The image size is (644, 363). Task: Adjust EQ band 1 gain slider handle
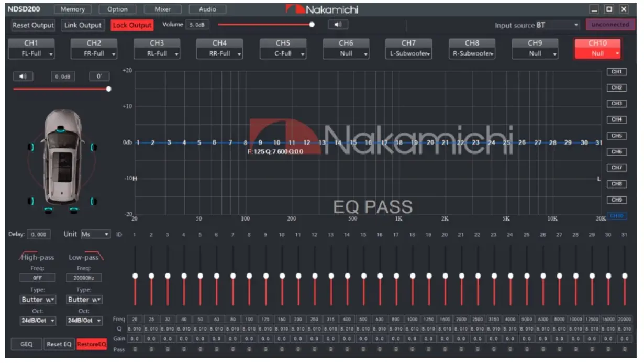[135, 276]
